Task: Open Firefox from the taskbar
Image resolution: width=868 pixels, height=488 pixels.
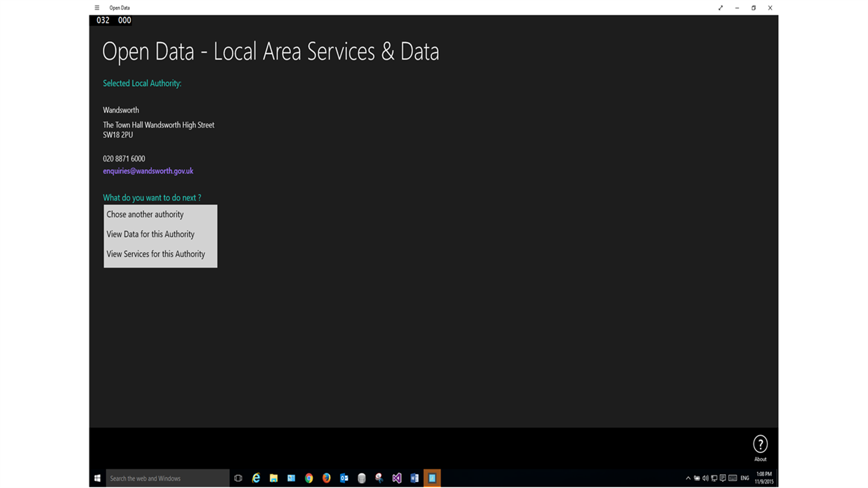Action: (326, 478)
